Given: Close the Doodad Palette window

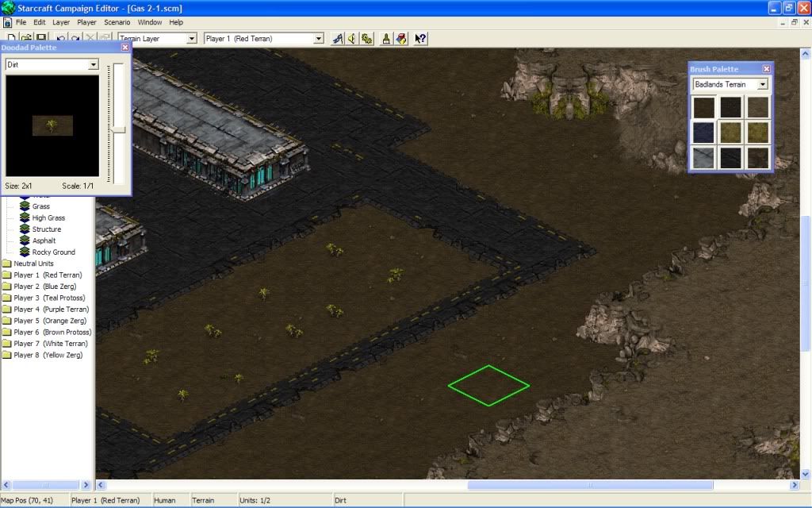Looking at the screenshot, I should click(124, 47).
